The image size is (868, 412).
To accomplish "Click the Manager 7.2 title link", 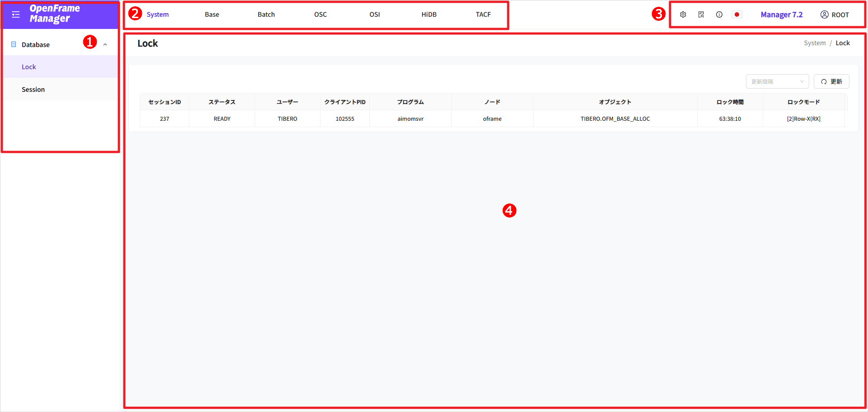I will pos(782,14).
